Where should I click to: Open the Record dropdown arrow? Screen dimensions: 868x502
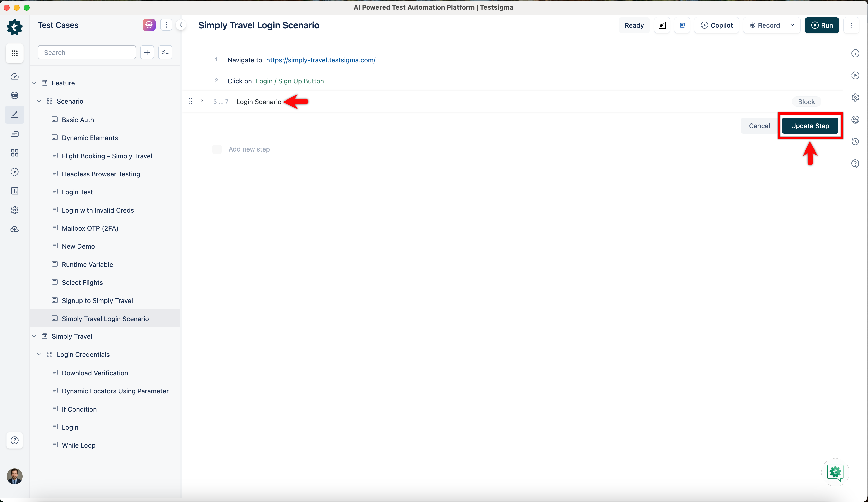(792, 25)
